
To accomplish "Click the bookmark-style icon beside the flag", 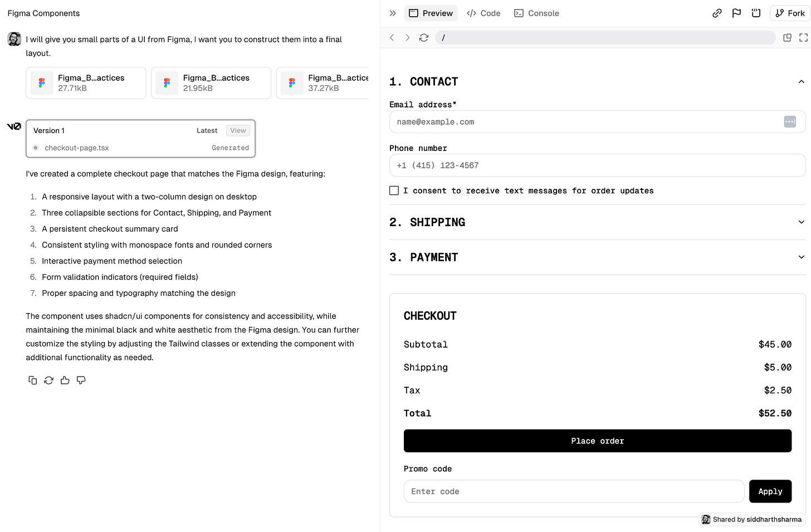I will 756,13.
